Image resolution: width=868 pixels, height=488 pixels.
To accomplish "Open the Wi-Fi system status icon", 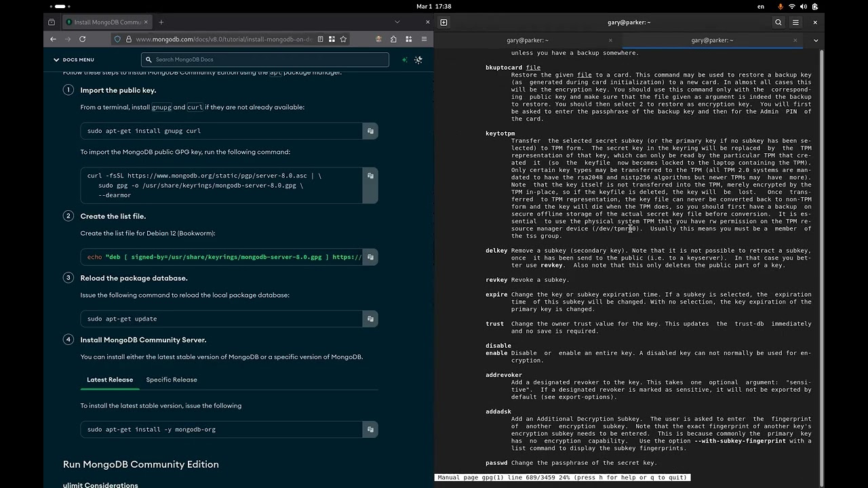I will point(792,6).
